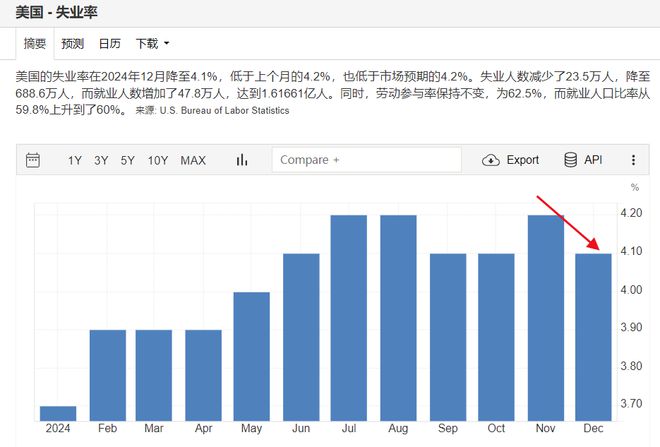
Task: Open the 摘要 tab
Action: point(35,43)
